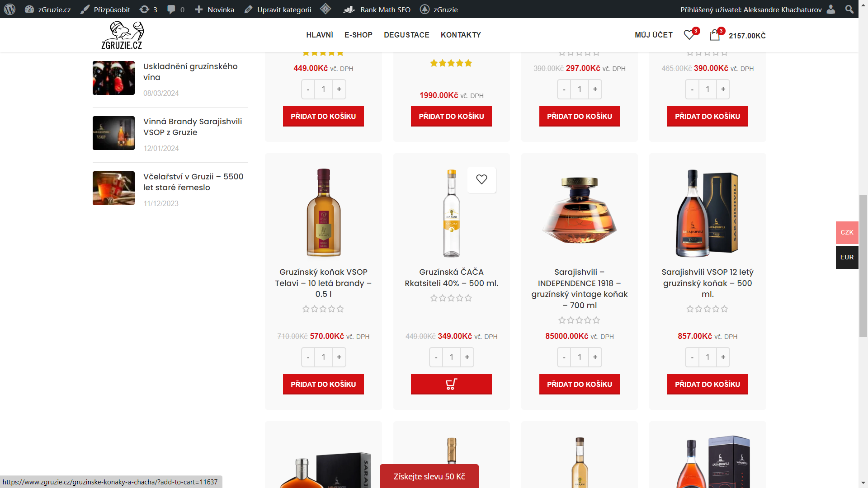This screenshot has height=488, width=868.
Task: Add Sarajishvili INDEPENDENCE 1918 to cart
Action: 580,384
